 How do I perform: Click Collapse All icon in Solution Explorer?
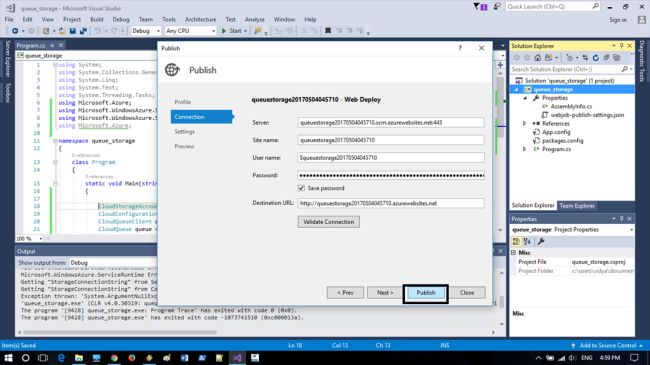coord(606,58)
